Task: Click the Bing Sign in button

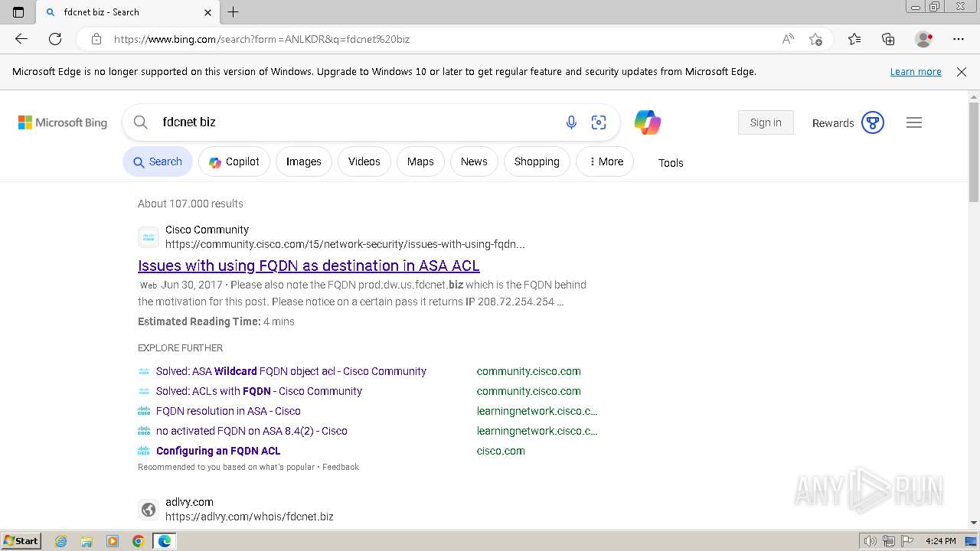Action: click(766, 122)
